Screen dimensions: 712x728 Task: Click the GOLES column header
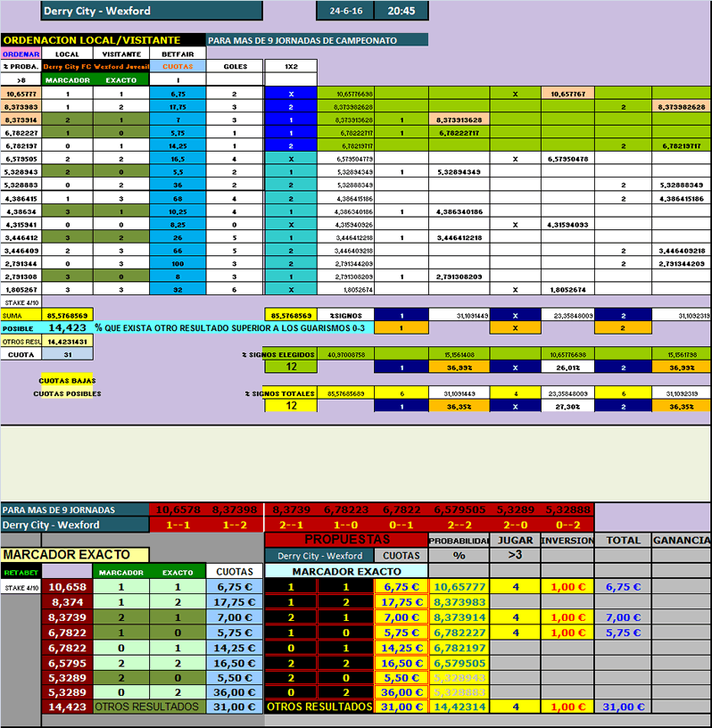coord(235,66)
